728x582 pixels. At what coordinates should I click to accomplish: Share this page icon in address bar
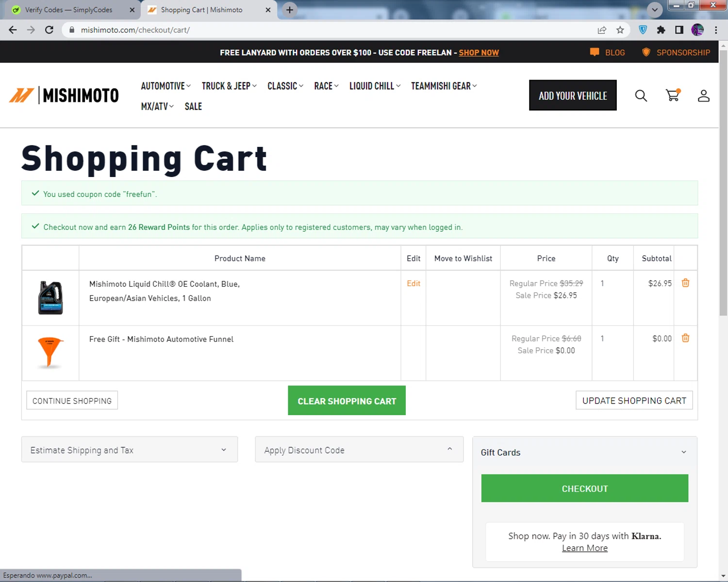(x=602, y=30)
